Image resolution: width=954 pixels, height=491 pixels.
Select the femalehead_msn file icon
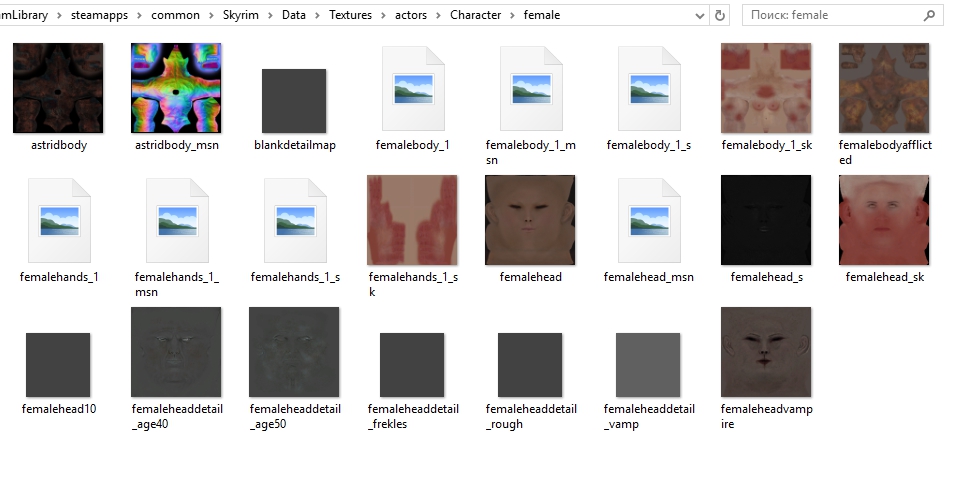tap(649, 220)
